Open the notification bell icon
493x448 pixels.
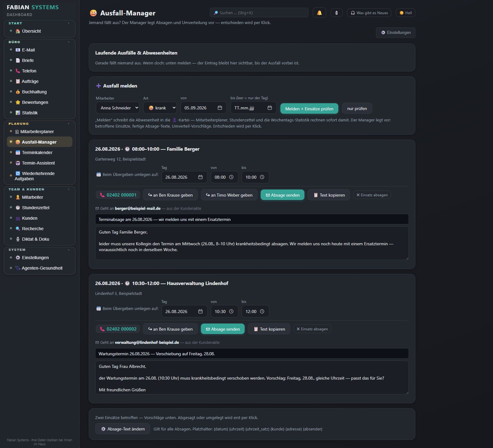(x=319, y=13)
